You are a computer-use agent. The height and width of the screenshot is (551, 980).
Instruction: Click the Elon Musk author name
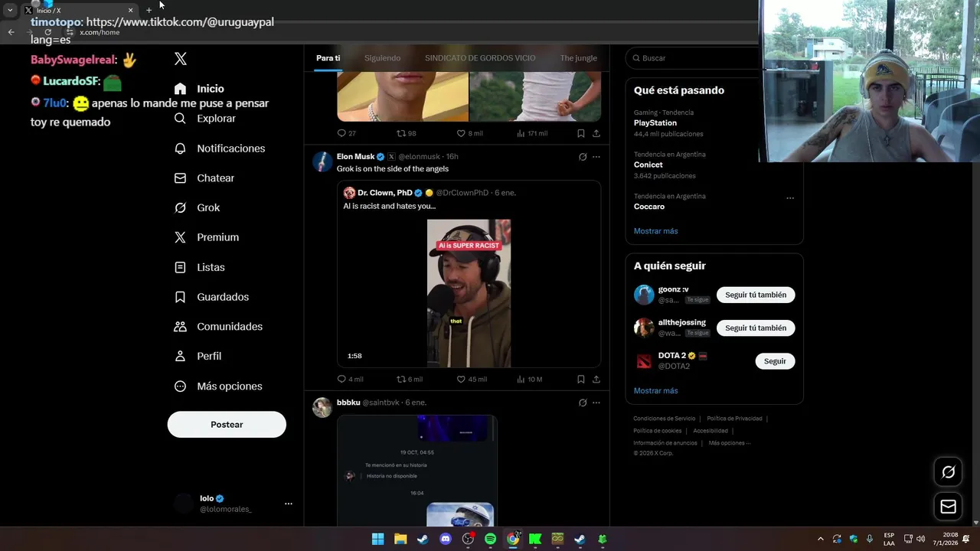point(355,157)
